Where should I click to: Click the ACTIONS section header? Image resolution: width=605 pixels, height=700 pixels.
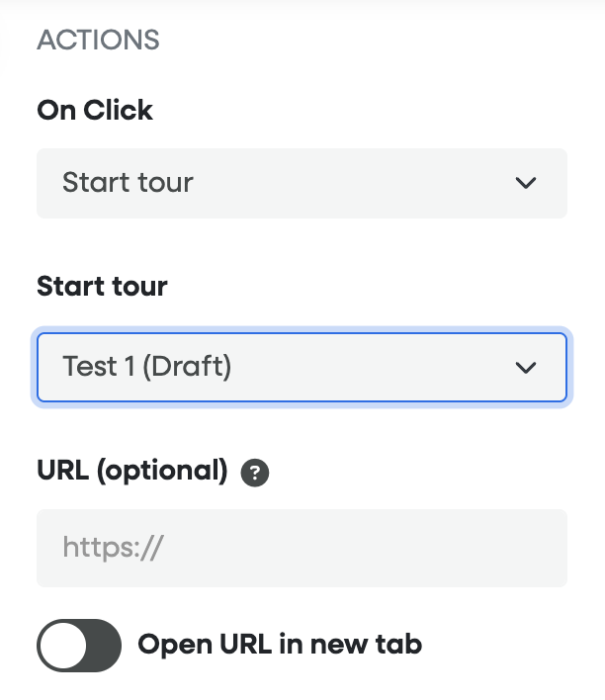point(98,41)
